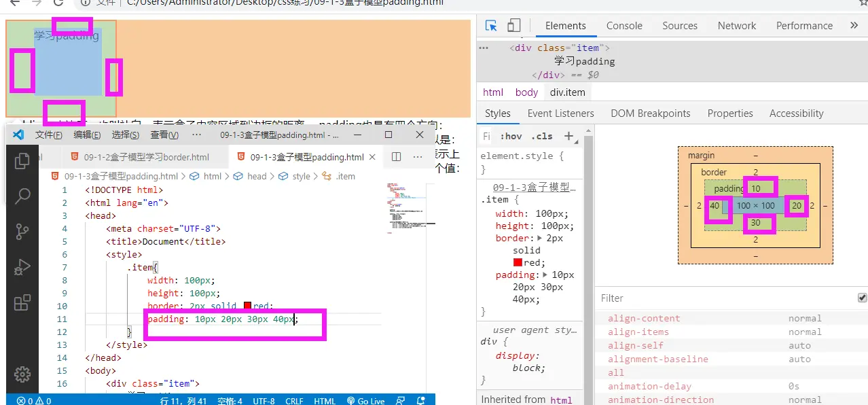Click the Split Editor icon in VS Code
This screenshot has height=405, width=868.
(396, 157)
